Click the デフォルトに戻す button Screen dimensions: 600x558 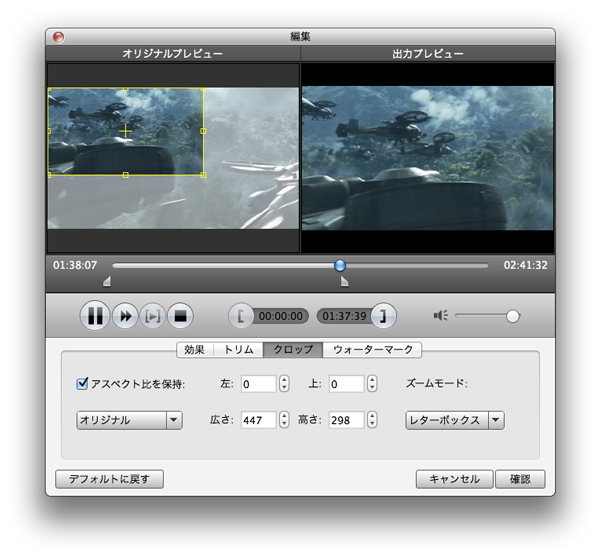pyautogui.click(x=109, y=479)
